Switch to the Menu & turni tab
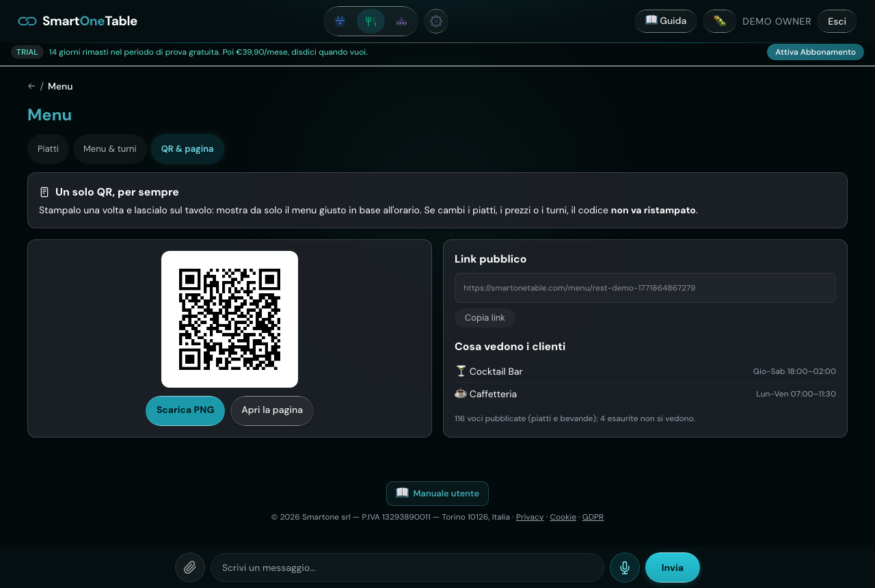The height and width of the screenshot is (588, 875). click(110, 149)
